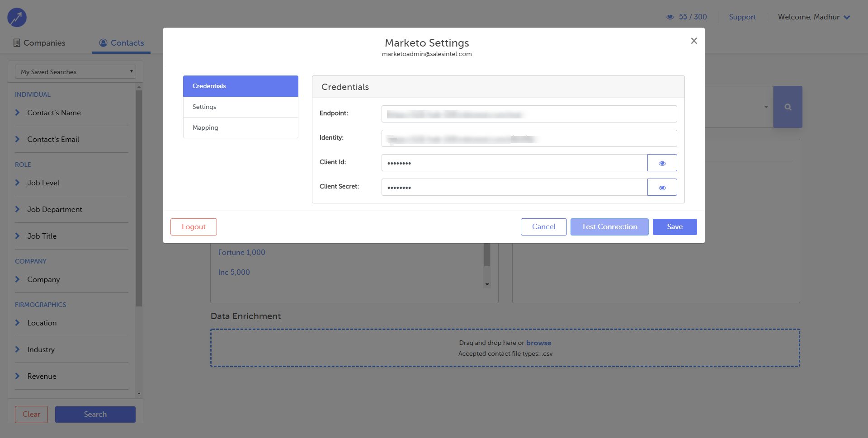
Task: Open the Inc 5,000 list
Action: 234,273
